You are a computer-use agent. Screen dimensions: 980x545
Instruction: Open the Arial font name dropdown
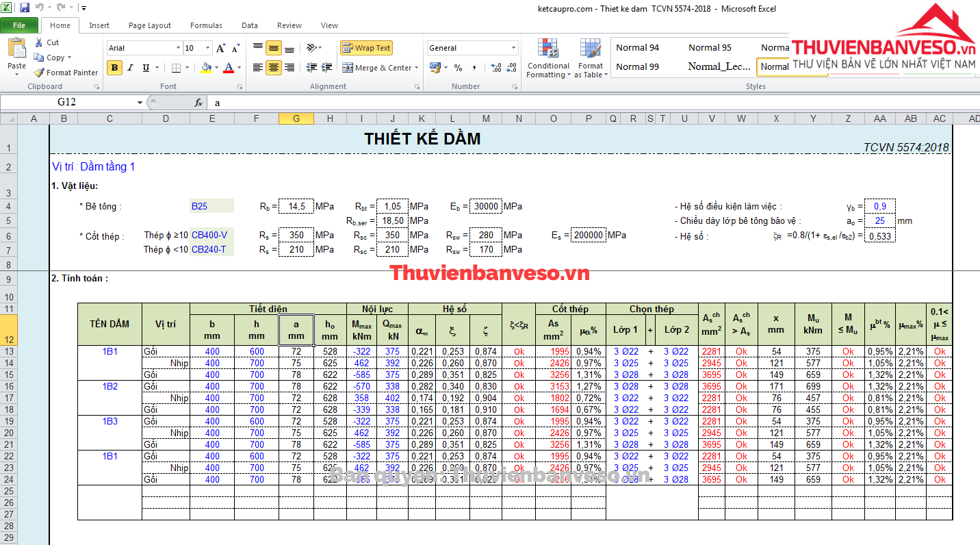pos(179,48)
